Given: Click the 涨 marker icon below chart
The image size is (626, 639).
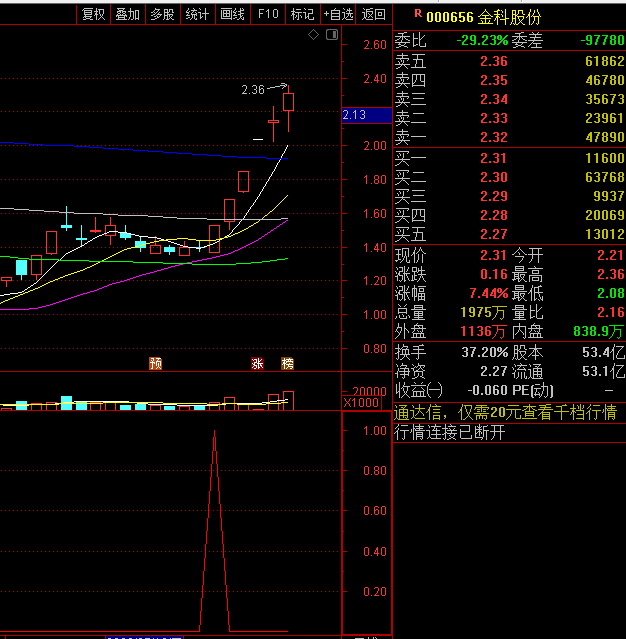Looking at the screenshot, I should click(257, 363).
